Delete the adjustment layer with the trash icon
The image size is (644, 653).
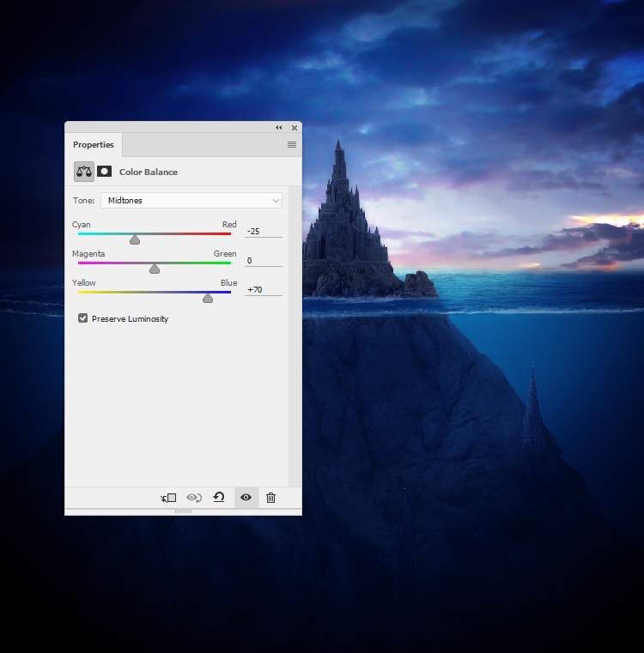[271, 498]
